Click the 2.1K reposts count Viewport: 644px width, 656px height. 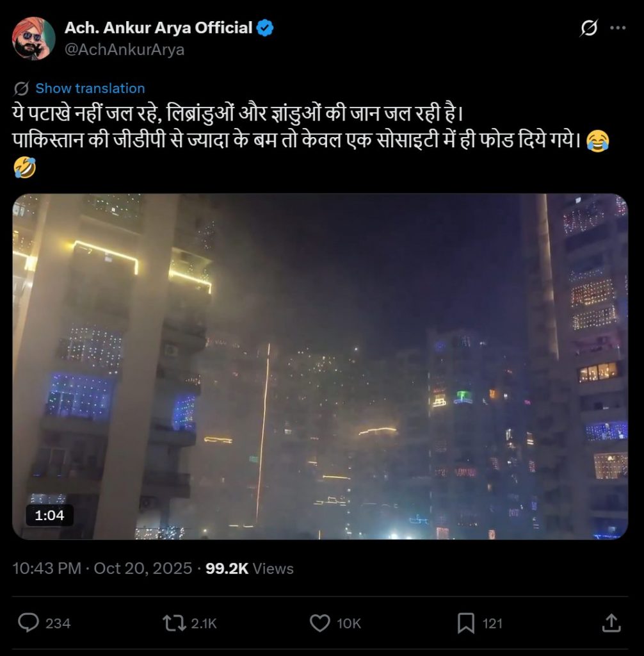[204, 623]
